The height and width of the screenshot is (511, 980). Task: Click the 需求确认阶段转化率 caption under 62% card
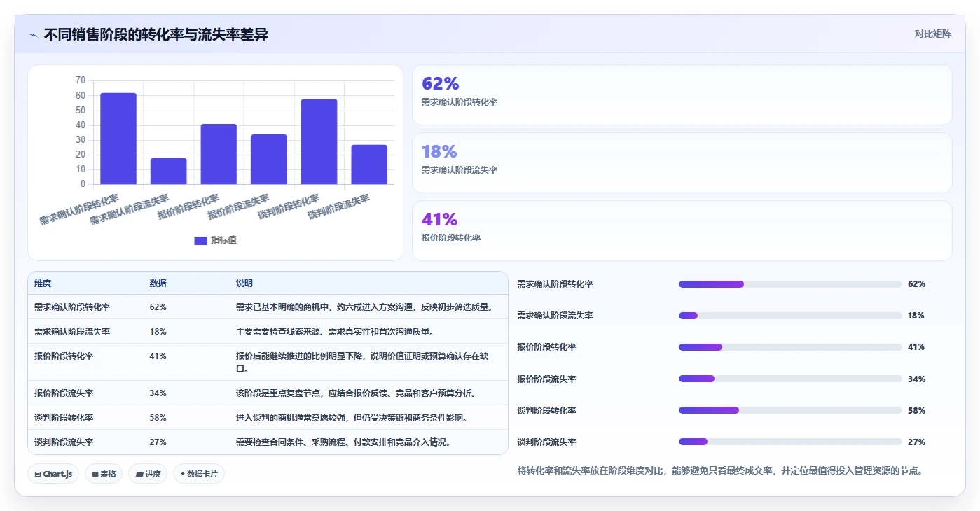(460, 102)
